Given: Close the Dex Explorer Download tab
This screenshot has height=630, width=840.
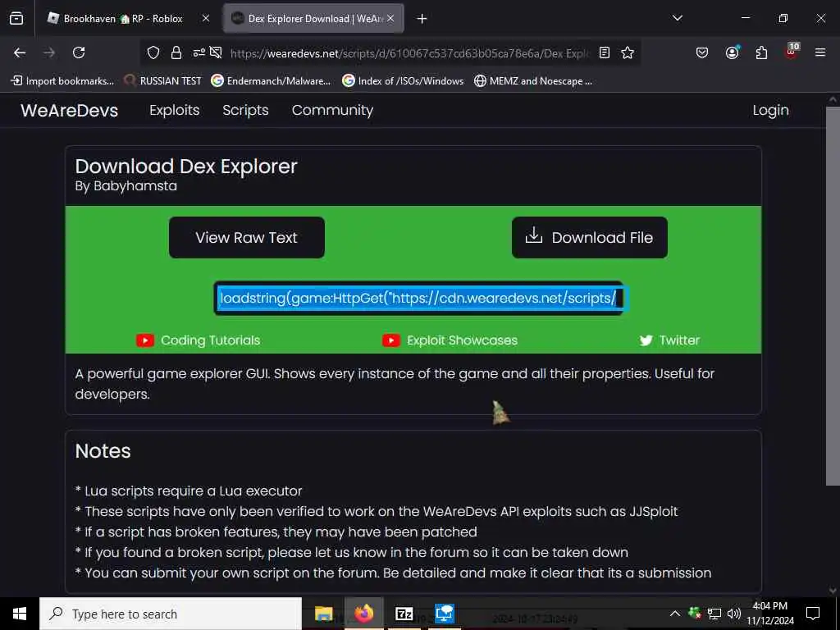Looking at the screenshot, I should point(390,18).
